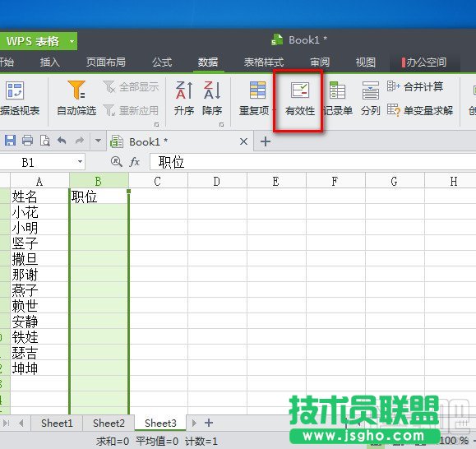Open the Name Box dropdown arrow

point(80,162)
